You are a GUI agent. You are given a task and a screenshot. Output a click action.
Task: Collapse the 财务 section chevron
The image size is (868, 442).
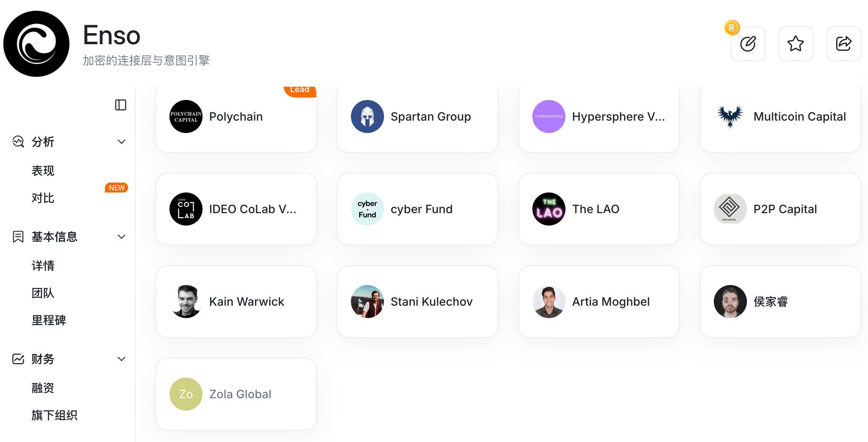point(122,359)
